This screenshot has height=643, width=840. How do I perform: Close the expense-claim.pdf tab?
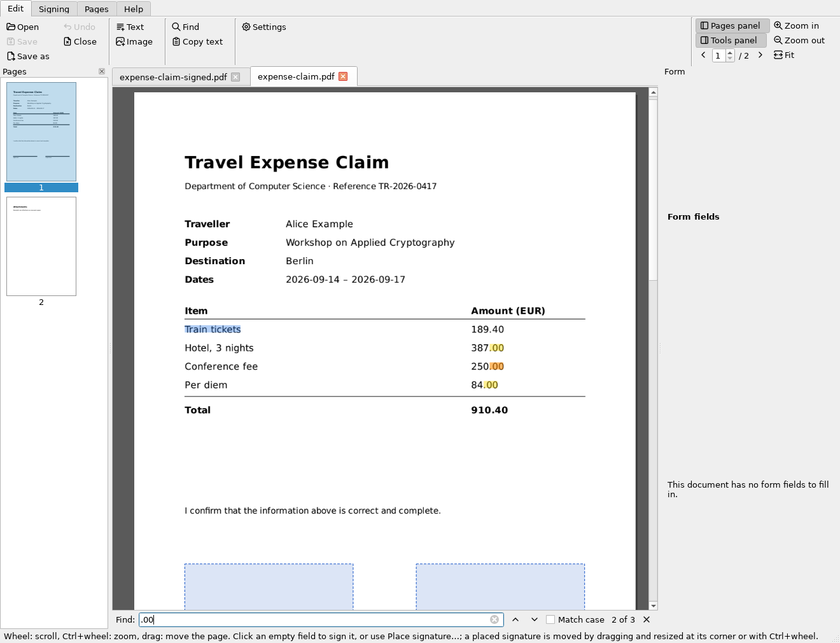pos(343,76)
